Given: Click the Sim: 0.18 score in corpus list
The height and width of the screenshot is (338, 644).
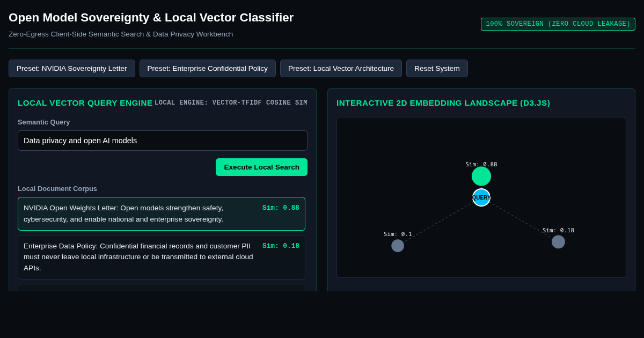Looking at the screenshot, I should pyautogui.click(x=281, y=246).
